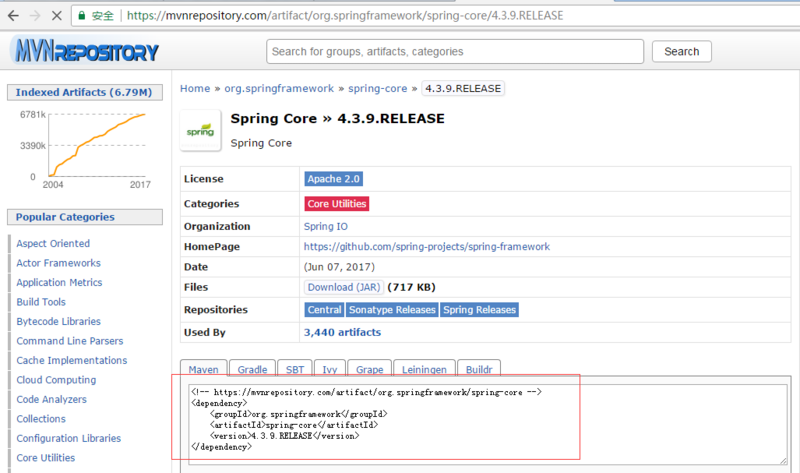Open spring-core breadcrumb link
The image size is (800, 473).
coord(378,88)
